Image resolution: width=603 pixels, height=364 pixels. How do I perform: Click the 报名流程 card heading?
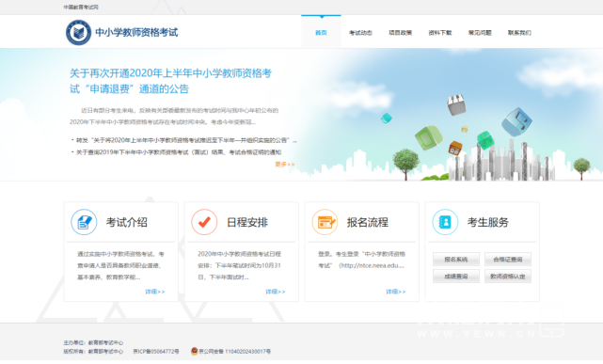coord(368,222)
